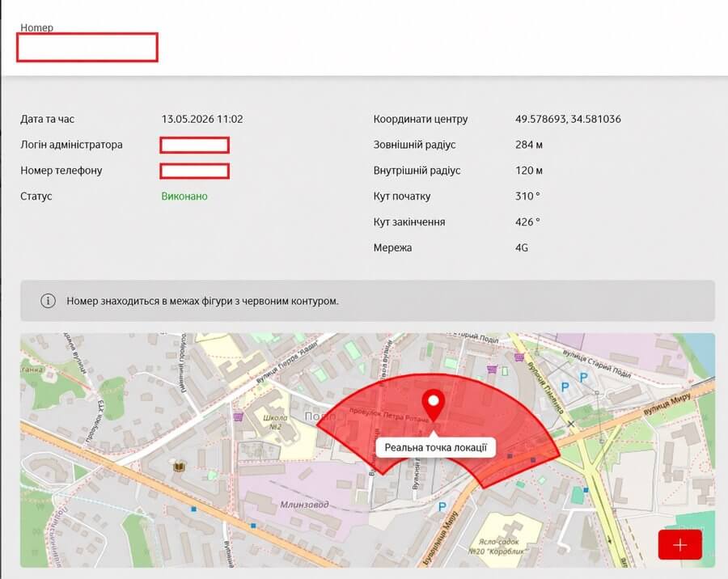
Task: Click the 'Млинзавод' map label
Action: tap(305, 505)
